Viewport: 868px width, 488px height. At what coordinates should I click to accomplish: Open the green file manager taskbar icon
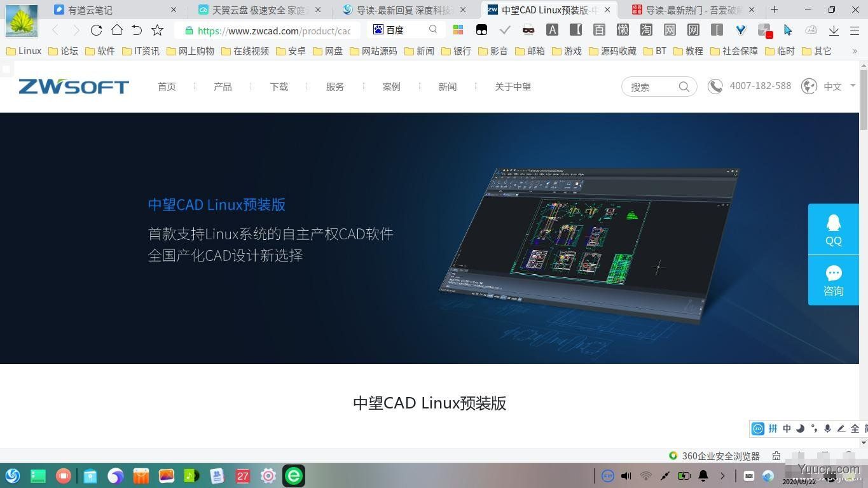(x=38, y=475)
